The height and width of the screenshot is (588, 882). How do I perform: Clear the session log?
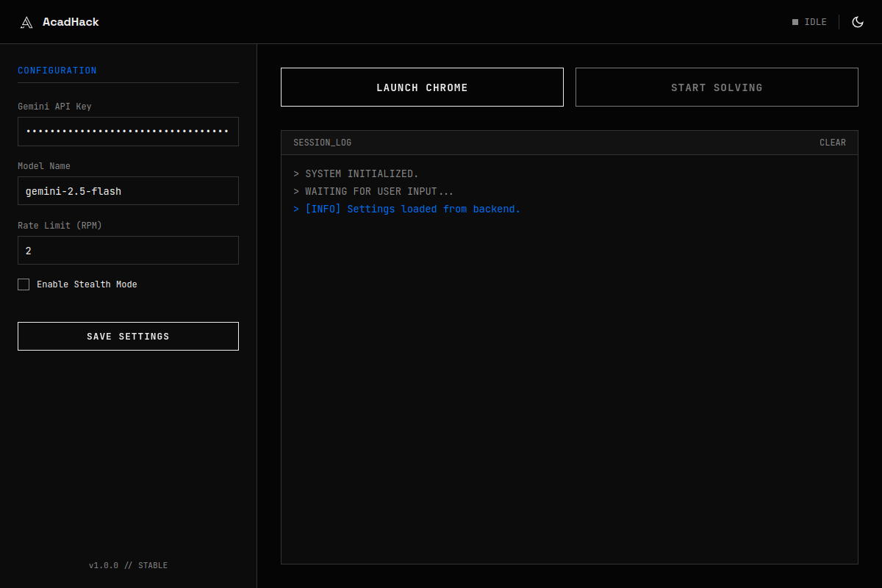(x=833, y=142)
